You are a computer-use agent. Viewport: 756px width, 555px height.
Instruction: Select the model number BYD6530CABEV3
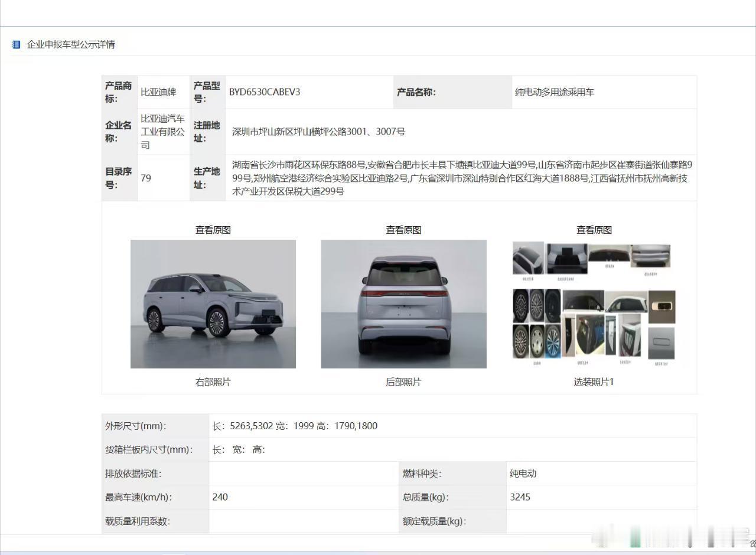(265, 92)
